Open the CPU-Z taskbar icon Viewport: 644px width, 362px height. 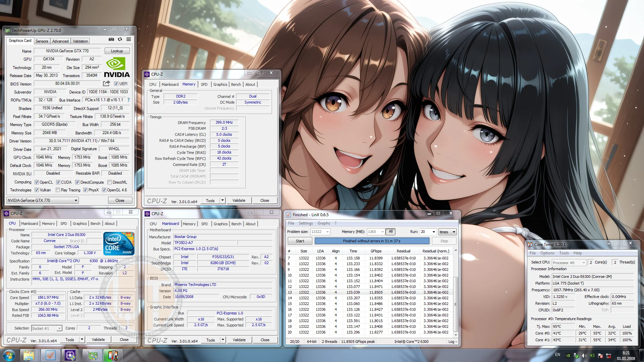click(70, 355)
